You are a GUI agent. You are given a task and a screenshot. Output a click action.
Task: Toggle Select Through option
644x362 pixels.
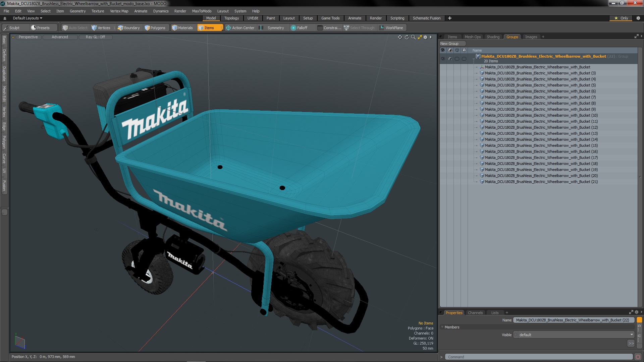359,28
